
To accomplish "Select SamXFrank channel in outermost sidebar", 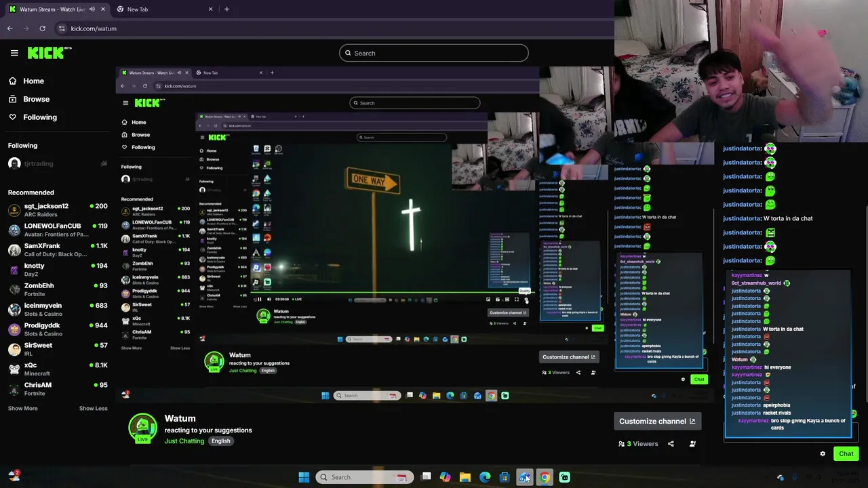I will [58, 249].
